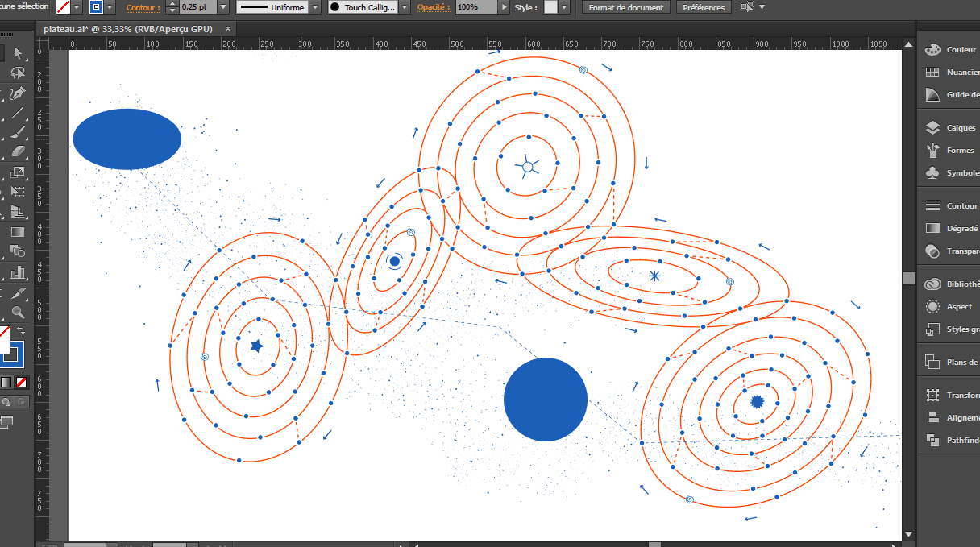
Task: Swap fill and stroke colors
Action: coord(22,330)
